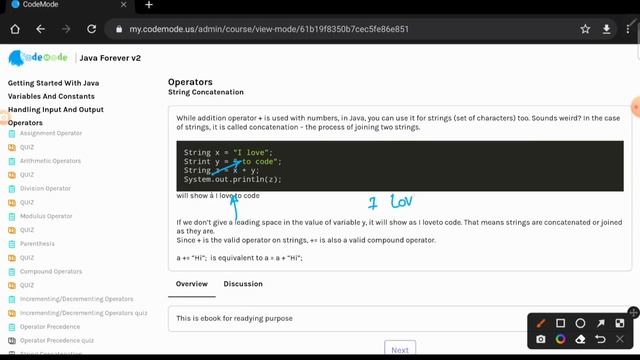640x360 pixels.
Task: Close the annotation toolbar
Action: [620, 339]
